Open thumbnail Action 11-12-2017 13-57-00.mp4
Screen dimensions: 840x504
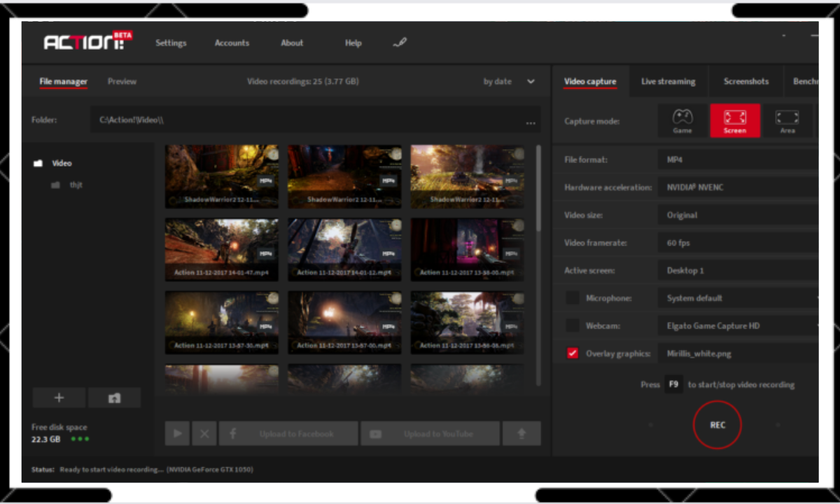pyautogui.click(x=344, y=323)
